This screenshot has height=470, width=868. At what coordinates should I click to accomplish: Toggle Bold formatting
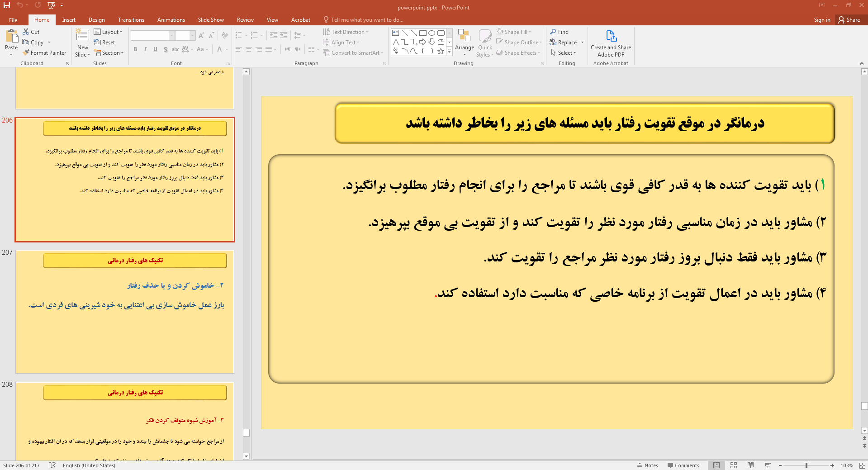click(135, 49)
